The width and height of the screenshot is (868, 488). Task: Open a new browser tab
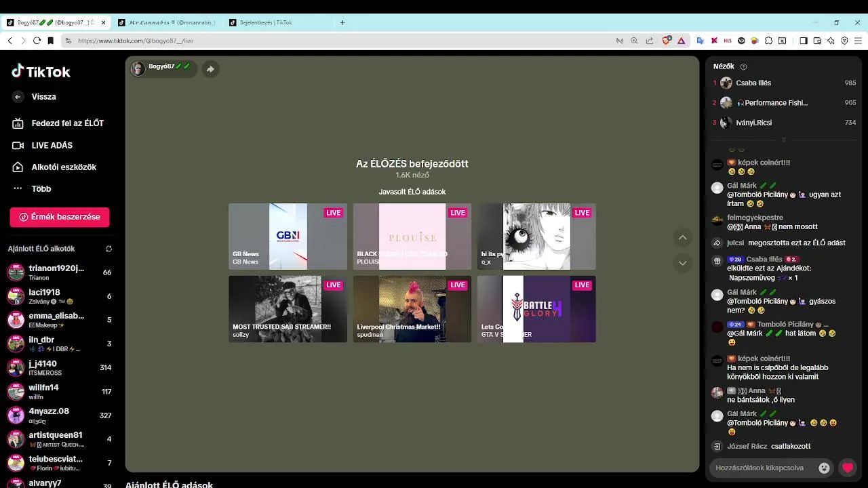point(342,22)
